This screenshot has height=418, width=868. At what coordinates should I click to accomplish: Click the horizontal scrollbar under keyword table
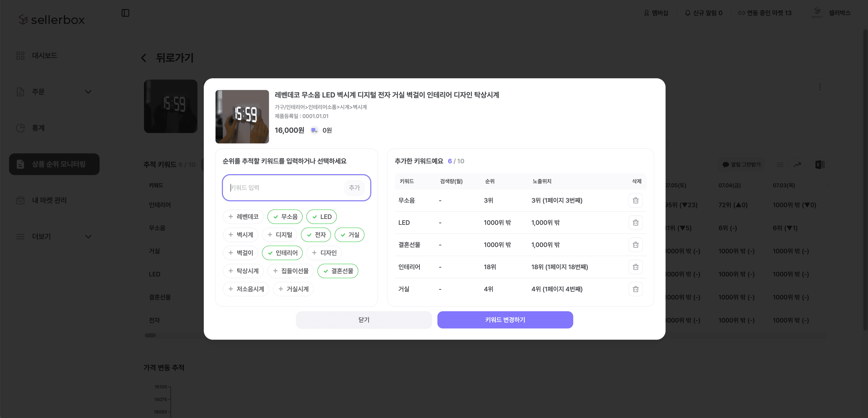pyautogui.click(x=150, y=335)
